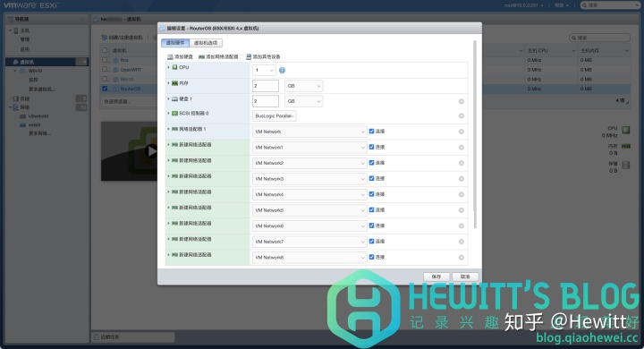
Task: Open 更多网络... in the navigator
Action: [39, 133]
